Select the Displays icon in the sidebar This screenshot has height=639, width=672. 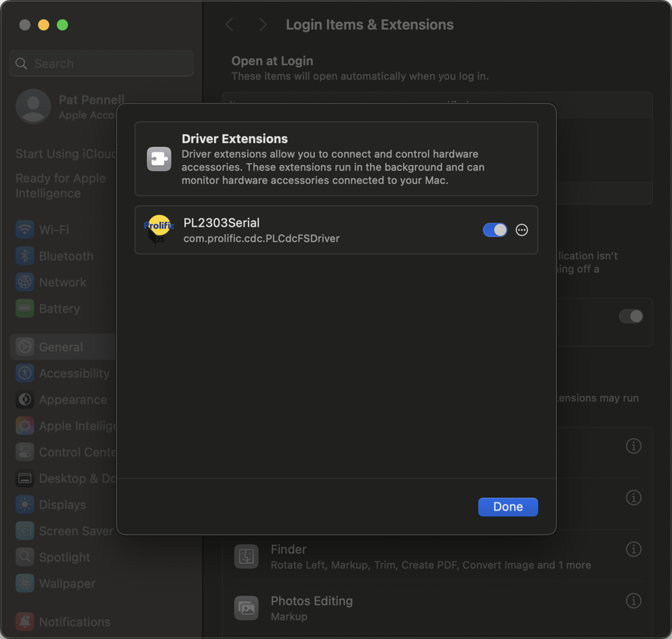click(24, 504)
